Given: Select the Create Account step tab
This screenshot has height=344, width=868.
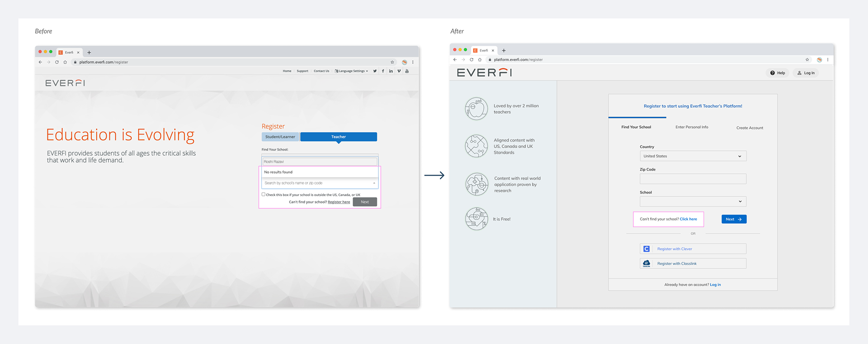Looking at the screenshot, I should (x=750, y=128).
